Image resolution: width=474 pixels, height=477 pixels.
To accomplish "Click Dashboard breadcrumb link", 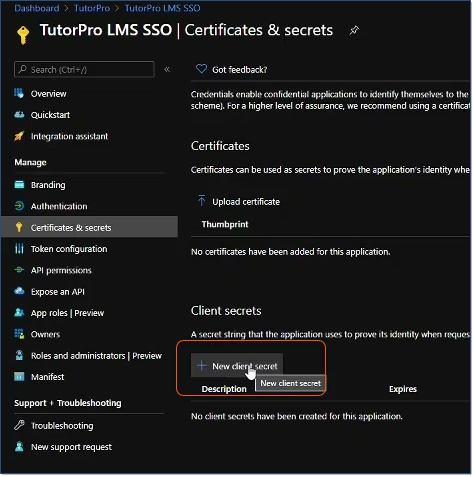I will click(37, 8).
